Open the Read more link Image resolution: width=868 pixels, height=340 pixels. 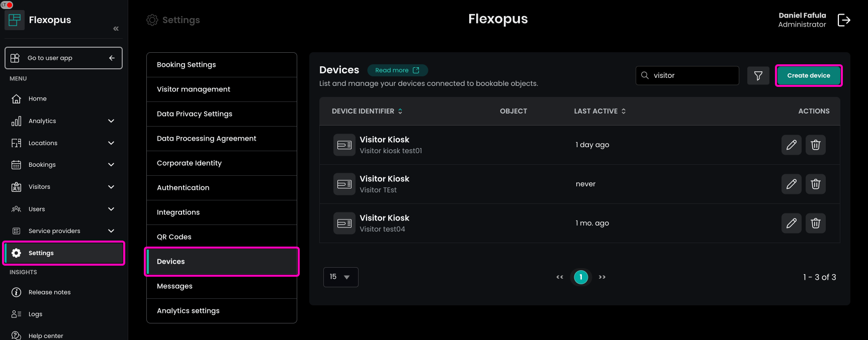397,70
